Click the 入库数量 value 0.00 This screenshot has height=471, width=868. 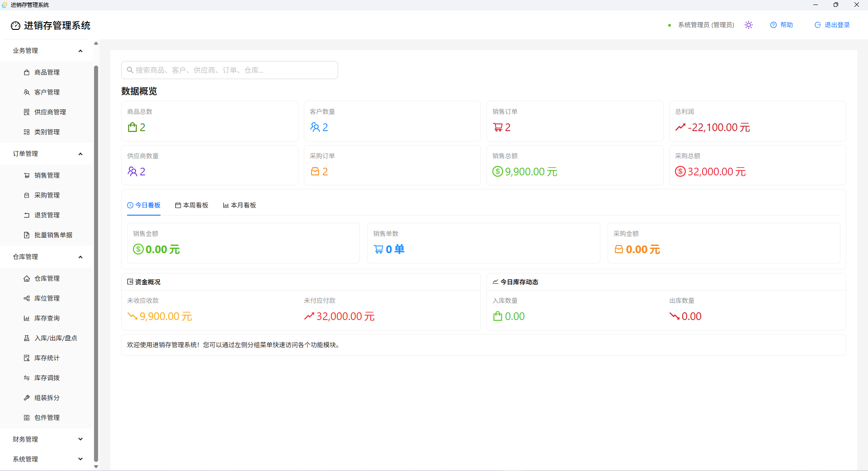point(515,316)
